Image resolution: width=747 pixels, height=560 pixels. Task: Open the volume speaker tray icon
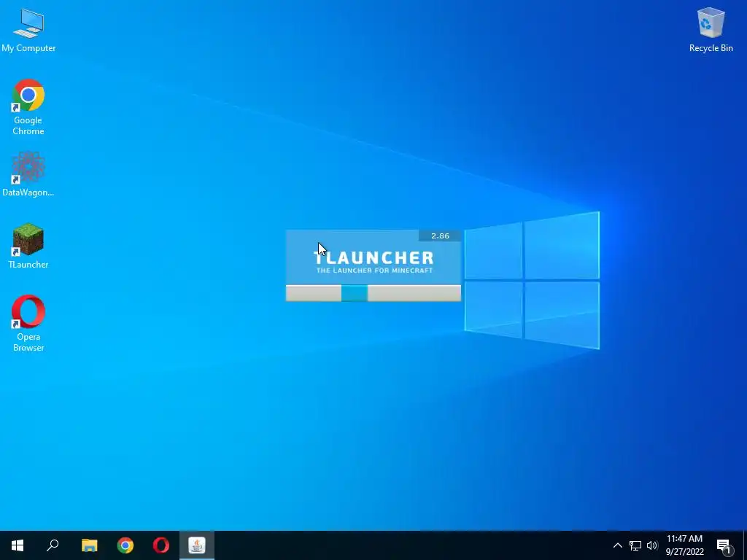[651, 545]
